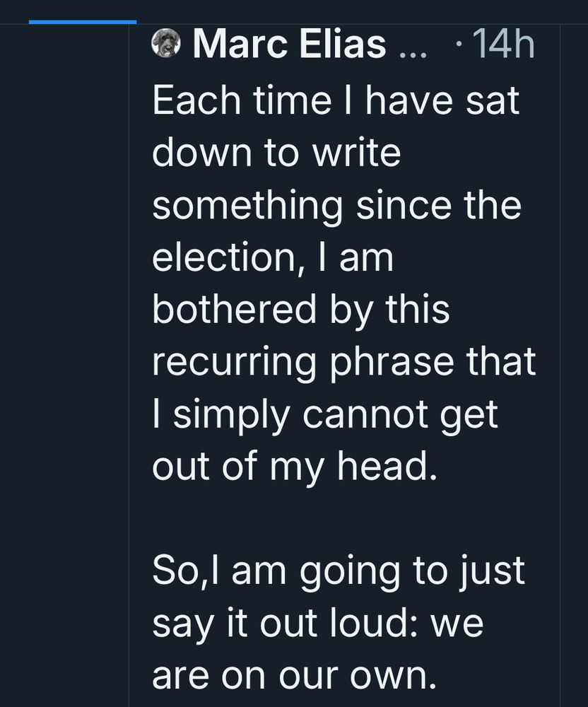Click the blank gap between the two paragraphs
The image size is (588, 707).
[x=339, y=519]
